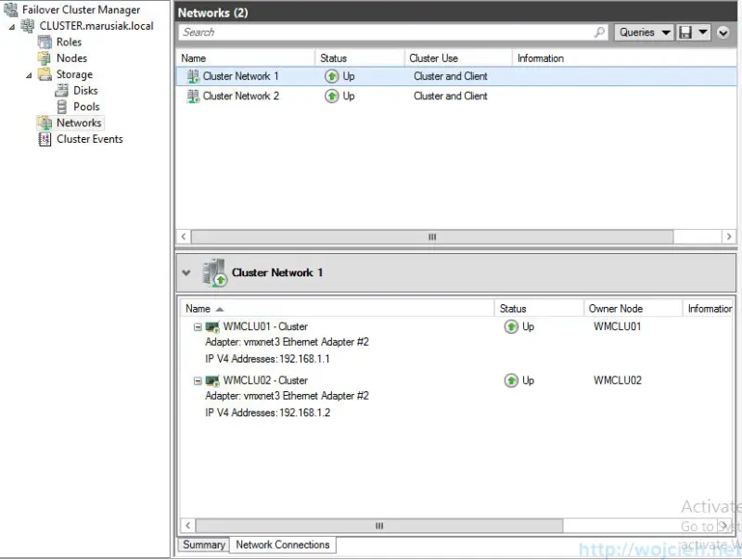This screenshot has width=742, height=560.
Task: Collapse the WMCLU02 - Cluster entry
Action: pyautogui.click(x=198, y=380)
